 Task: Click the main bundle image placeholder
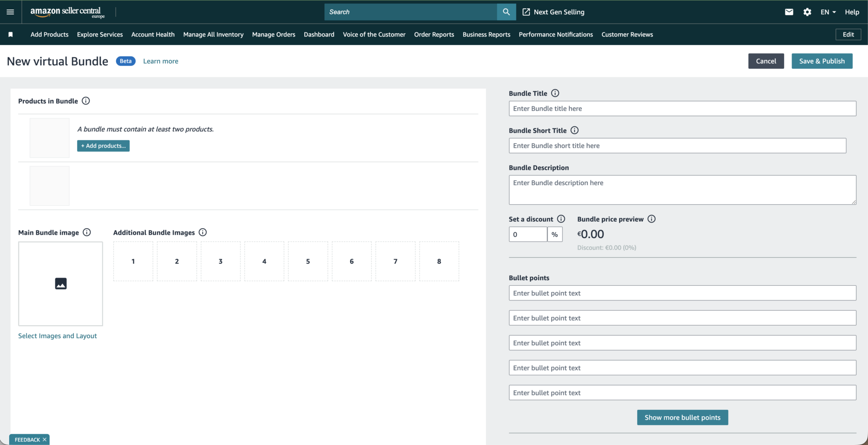(61, 284)
